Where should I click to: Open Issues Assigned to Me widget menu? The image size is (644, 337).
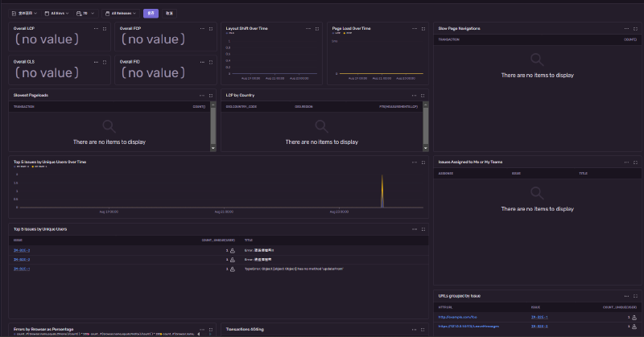coord(625,162)
